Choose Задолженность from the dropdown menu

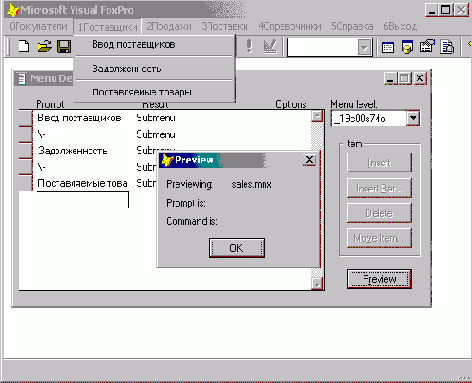point(154,68)
